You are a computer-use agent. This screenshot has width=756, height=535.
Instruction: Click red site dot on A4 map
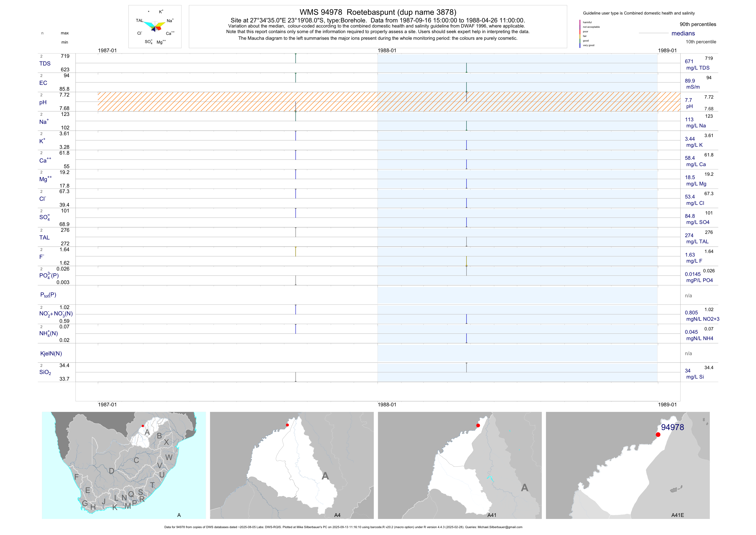(287, 425)
